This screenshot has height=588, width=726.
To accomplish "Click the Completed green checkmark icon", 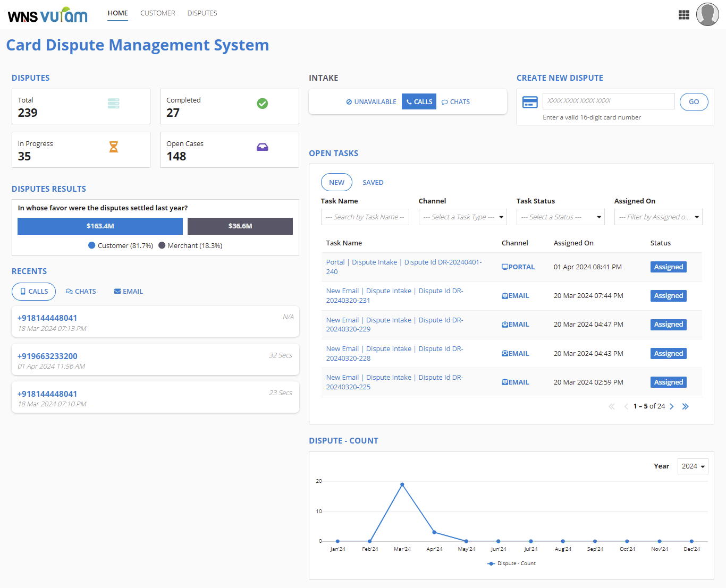I will coord(263,104).
